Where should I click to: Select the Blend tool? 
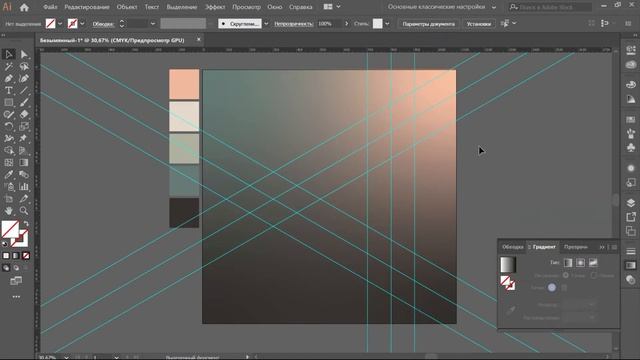[24, 175]
